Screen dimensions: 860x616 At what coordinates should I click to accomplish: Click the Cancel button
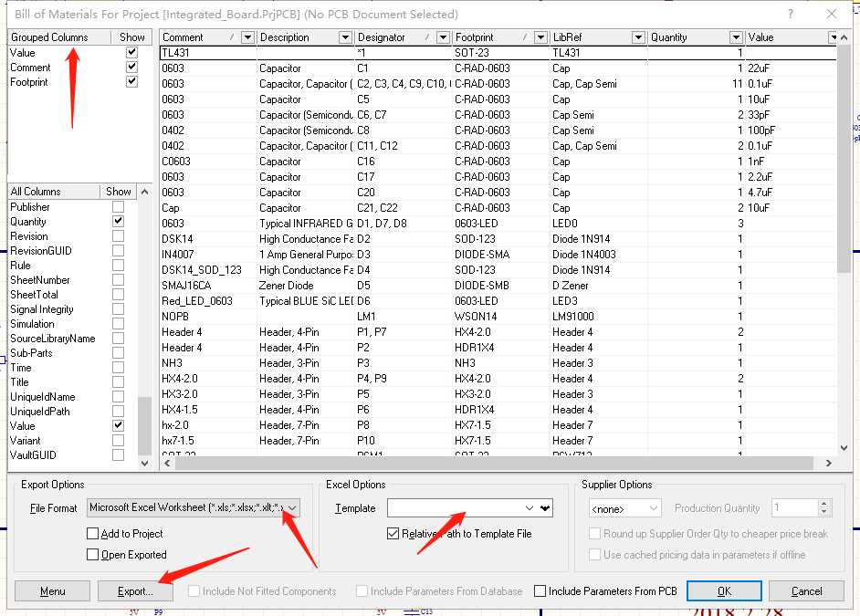point(806,590)
